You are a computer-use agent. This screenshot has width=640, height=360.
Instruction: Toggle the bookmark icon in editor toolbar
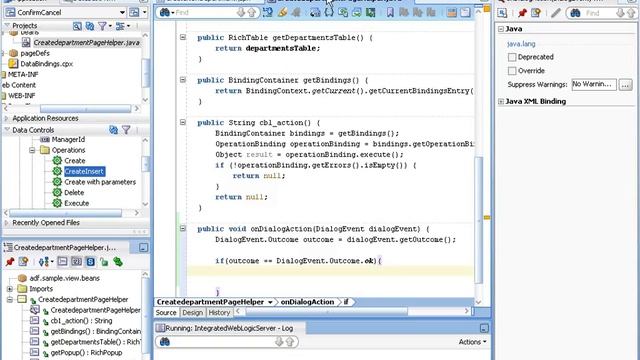click(x=390, y=12)
